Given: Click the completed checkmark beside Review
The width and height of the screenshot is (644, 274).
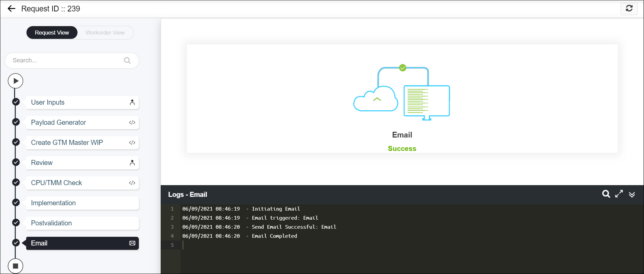Looking at the screenshot, I should click(16, 162).
